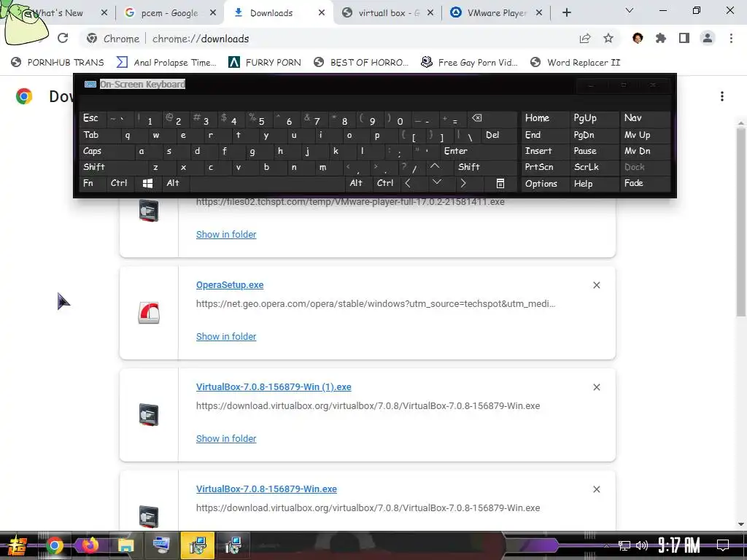Viewport: 747px width, 560px height.
Task: Show VirtualBox-7.0.8-156879-Win (1).exe in folder
Action: coord(226,438)
